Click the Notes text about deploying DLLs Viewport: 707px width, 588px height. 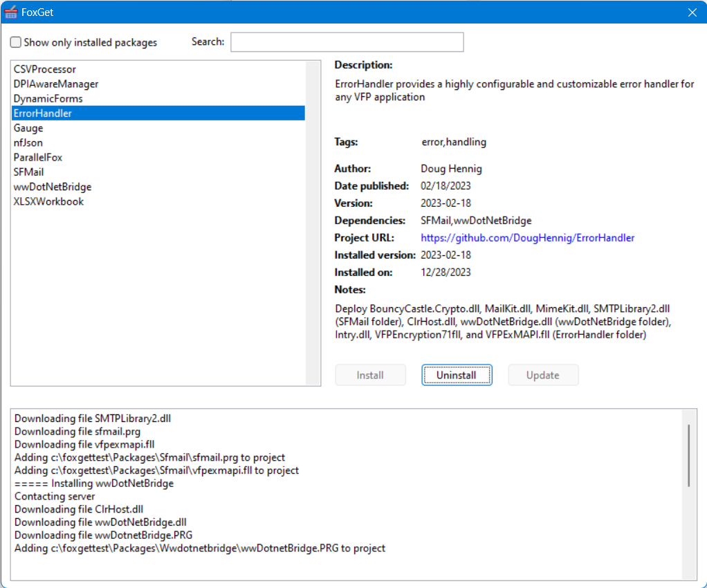click(x=503, y=322)
